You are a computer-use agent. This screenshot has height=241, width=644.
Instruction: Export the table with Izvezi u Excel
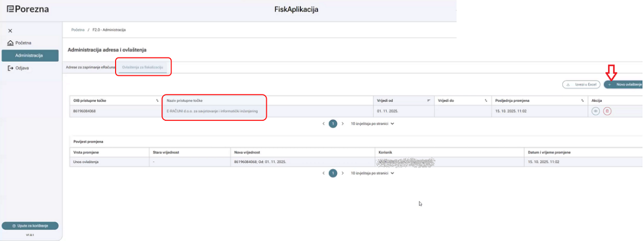click(x=582, y=84)
